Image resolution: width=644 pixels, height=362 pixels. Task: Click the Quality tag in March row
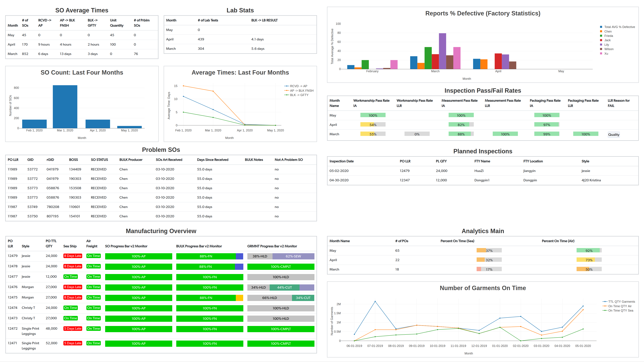click(613, 134)
